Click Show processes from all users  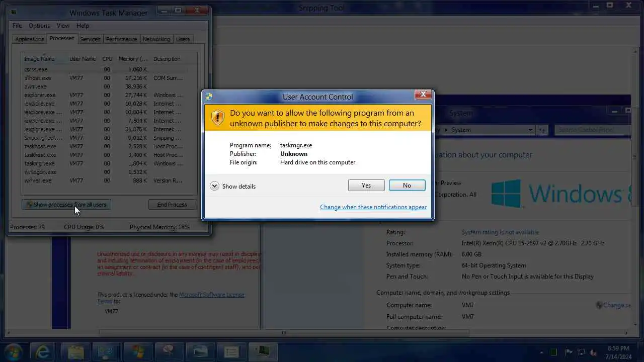coord(66,205)
